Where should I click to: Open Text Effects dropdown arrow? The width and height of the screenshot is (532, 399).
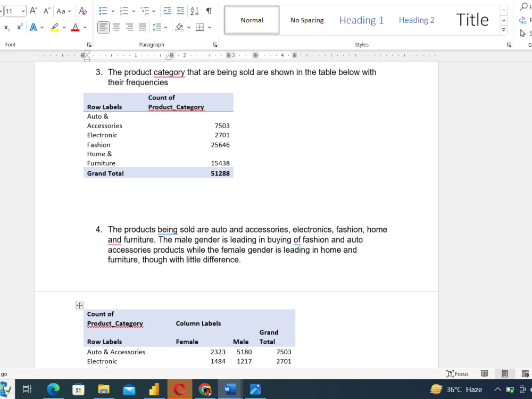click(x=42, y=28)
